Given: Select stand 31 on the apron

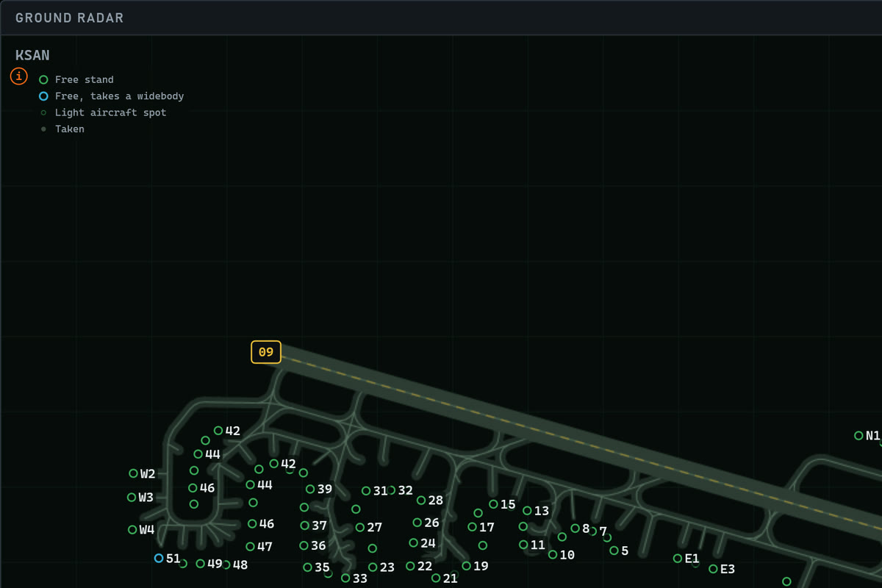Looking at the screenshot, I should 366,491.
